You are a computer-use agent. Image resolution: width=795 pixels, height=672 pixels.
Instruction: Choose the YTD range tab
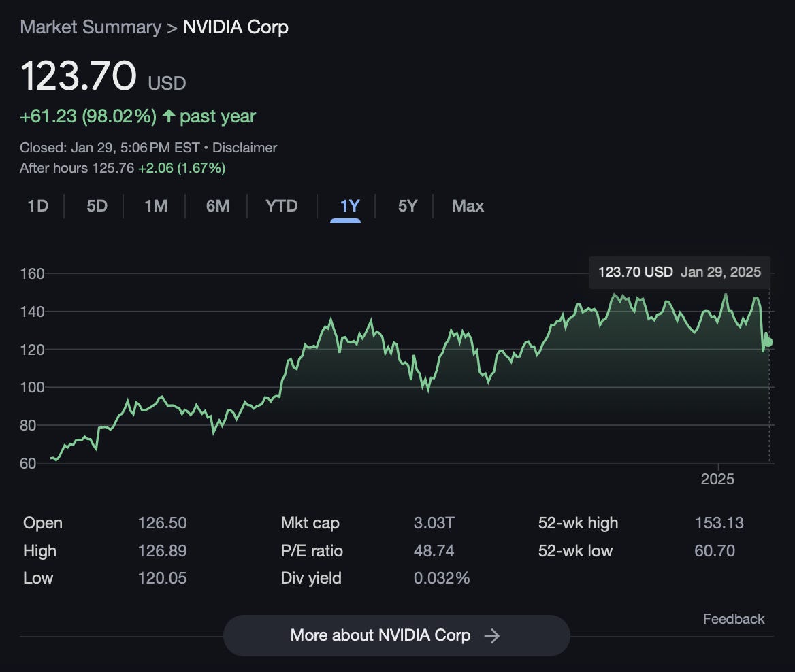click(281, 206)
